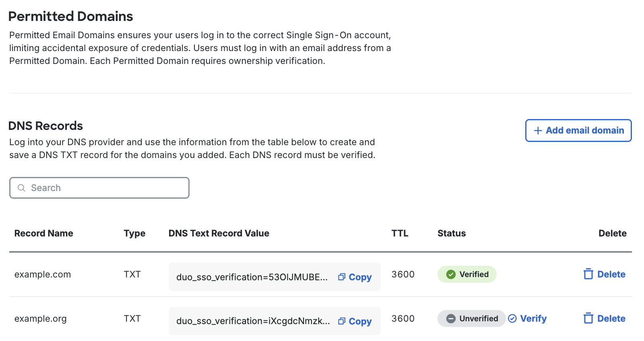Click the magnifying glass icon in search box
Image resolution: width=644 pixels, height=341 pixels.
point(22,188)
